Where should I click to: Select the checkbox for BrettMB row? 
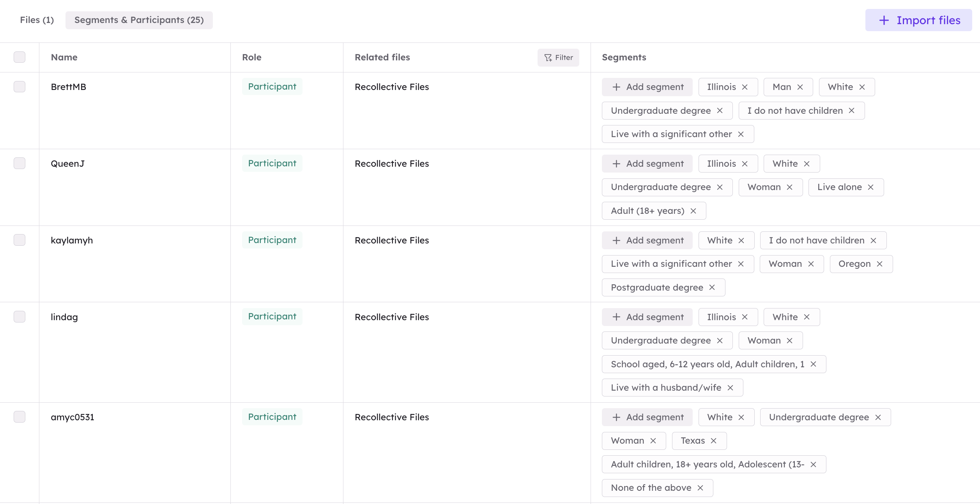click(x=20, y=86)
